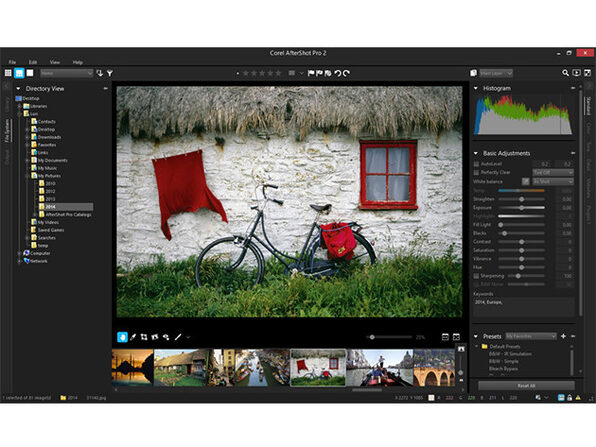Select the Bleach Bypass preset
The image size is (596, 447).
[503, 369]
